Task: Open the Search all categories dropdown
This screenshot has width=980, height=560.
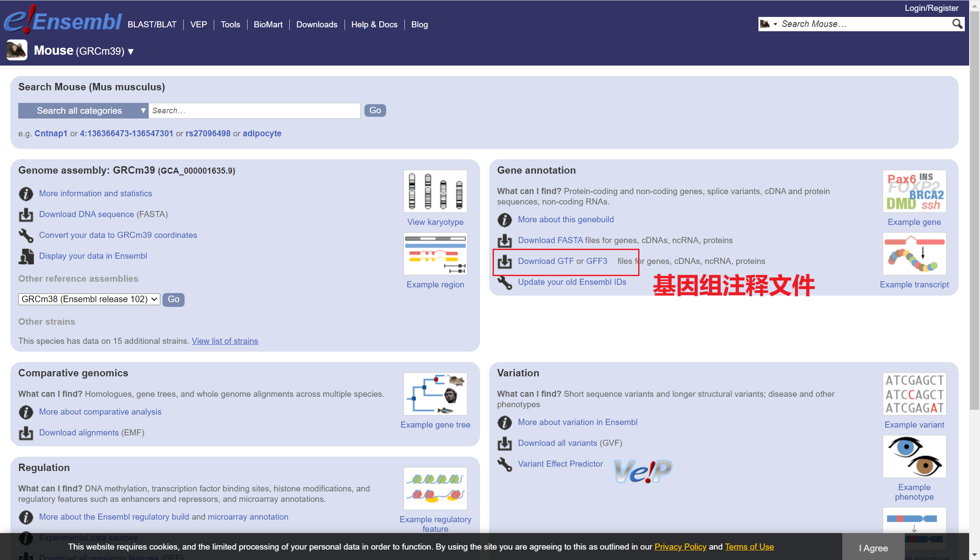Action: click(x=83, y=111)
